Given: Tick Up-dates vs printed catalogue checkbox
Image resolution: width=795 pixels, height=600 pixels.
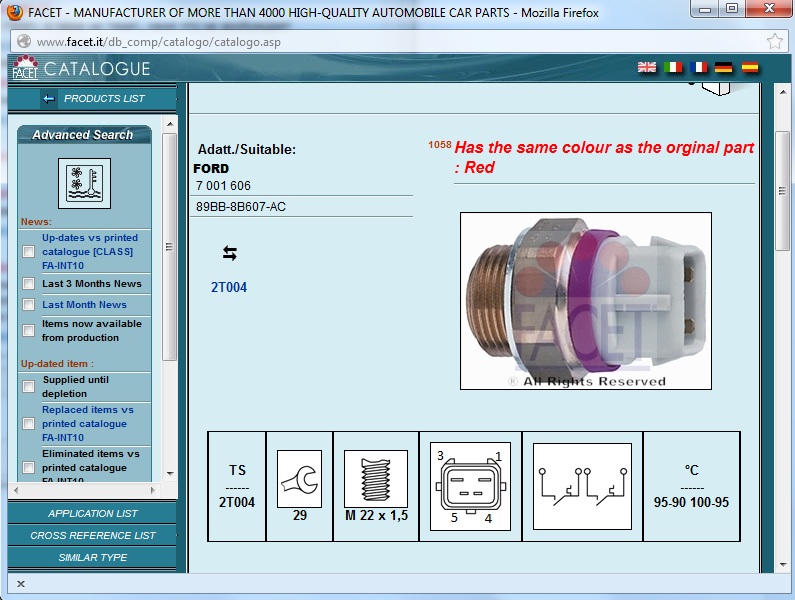Looking at the screenshot, I should pos(29,252).
